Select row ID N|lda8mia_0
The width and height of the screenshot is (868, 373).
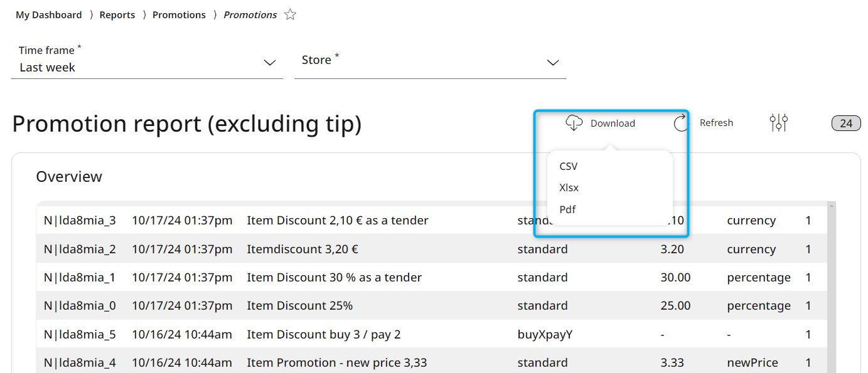80,305
